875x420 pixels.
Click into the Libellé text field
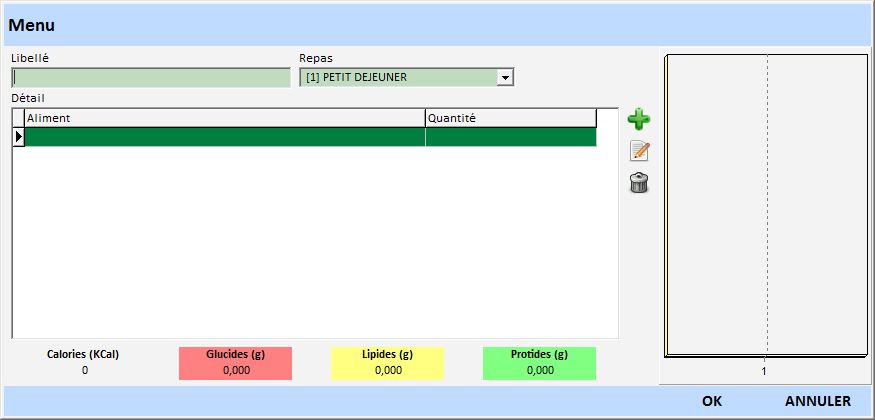150,78
